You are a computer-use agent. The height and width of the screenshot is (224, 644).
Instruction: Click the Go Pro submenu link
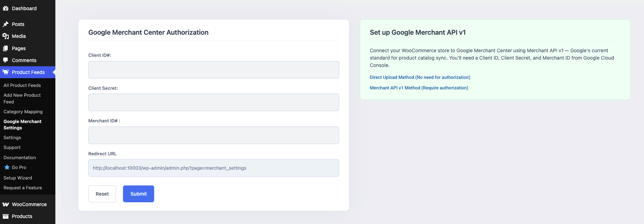pyautogui.click(x=19, y=167)
